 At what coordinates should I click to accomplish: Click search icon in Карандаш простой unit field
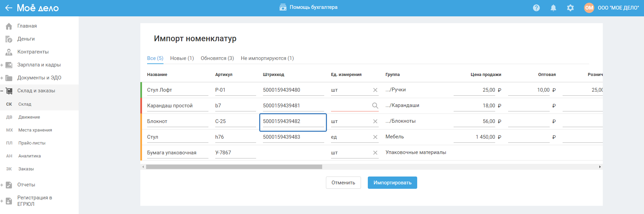click(x=375, y=106)
